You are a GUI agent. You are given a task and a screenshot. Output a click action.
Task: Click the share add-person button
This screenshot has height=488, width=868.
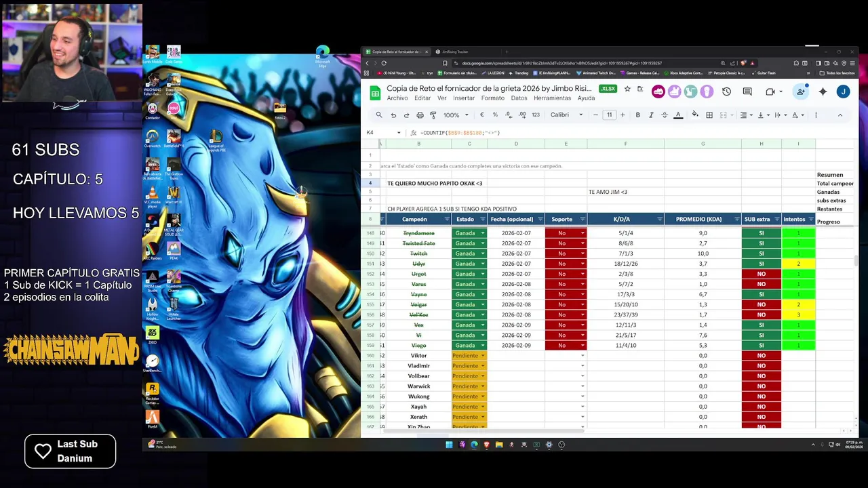801,91
